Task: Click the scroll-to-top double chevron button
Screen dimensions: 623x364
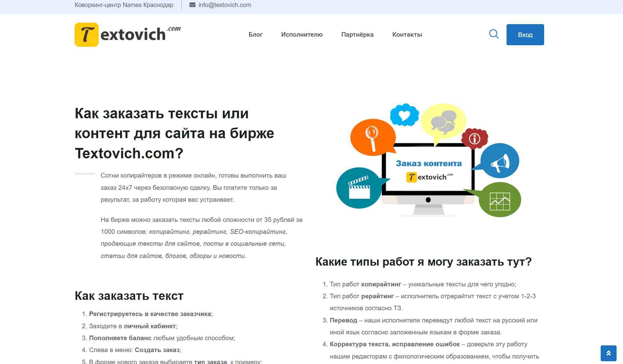Action: pyautogui.click(x=608, y=353)
